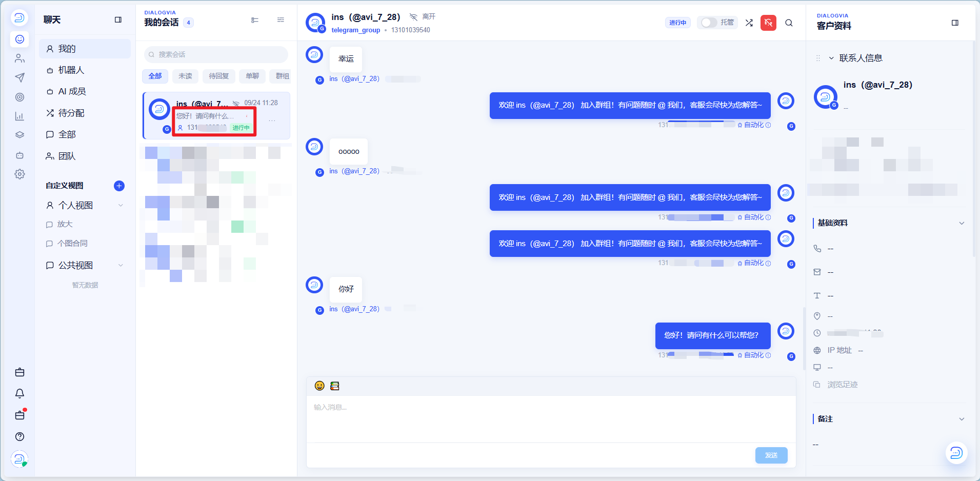Open the quick replies icon next to emoji
The image size is (980, 481).
click(335, 386)
